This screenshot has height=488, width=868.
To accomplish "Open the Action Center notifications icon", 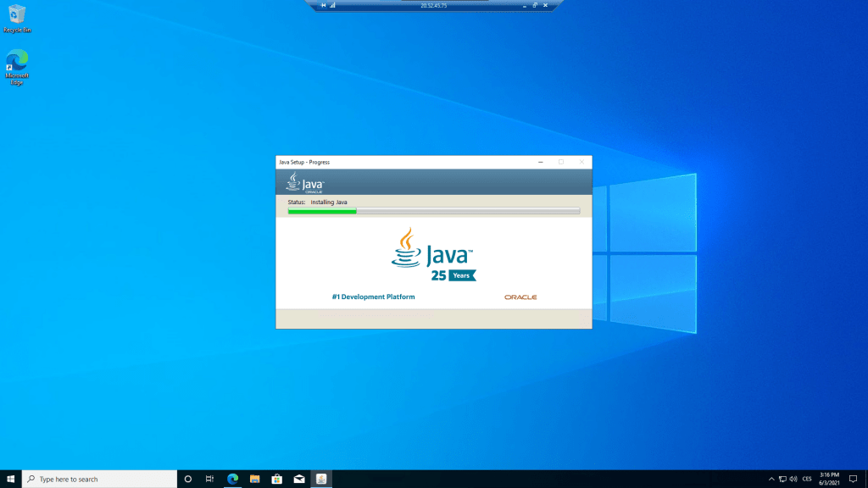I will click(853, 479).
